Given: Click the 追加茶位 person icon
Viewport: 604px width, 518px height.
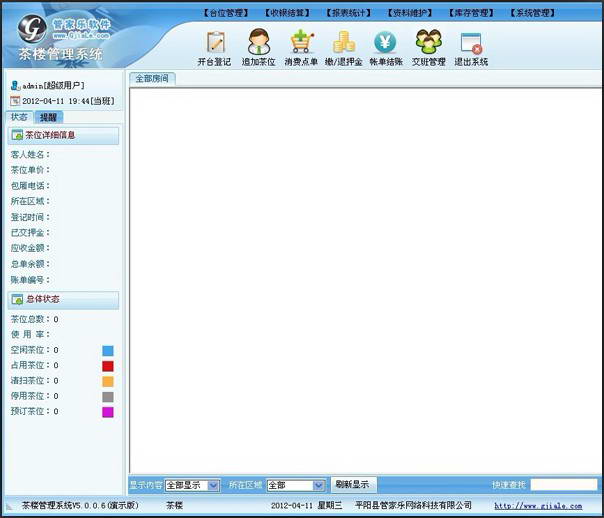Looking at the screenshot, I should [x=258, y=41].
